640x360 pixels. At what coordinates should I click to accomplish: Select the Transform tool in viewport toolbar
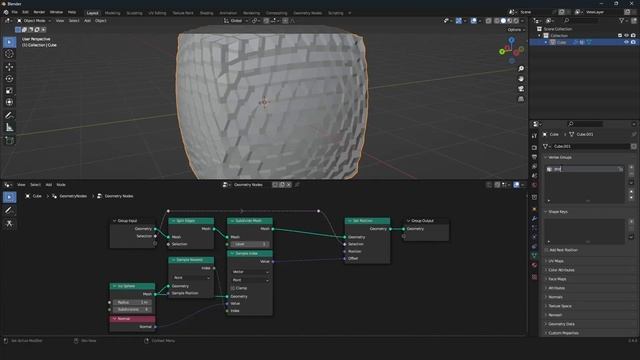[x=9, y=102]
